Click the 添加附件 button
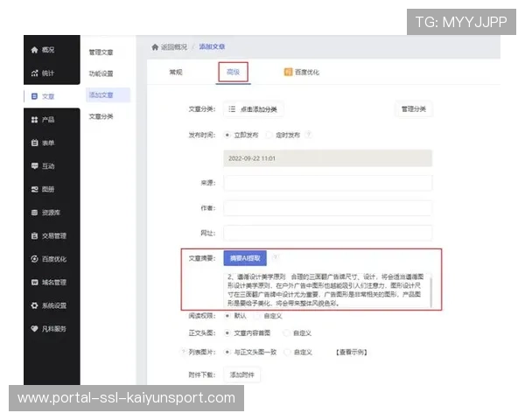Screen dimensions: 525x420 coord(241,374)
